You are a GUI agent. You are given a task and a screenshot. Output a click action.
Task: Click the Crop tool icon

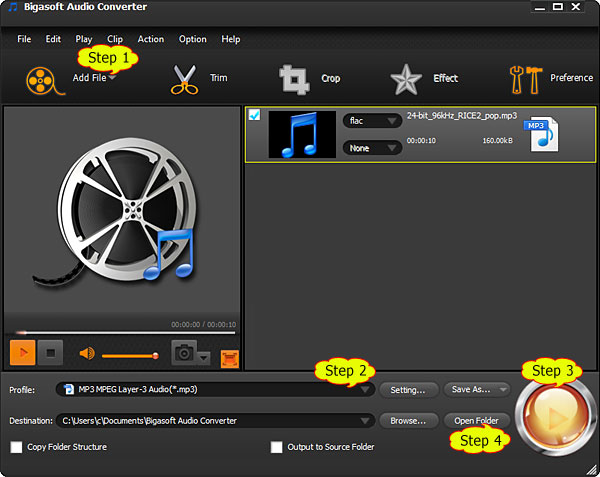[294, 79]
